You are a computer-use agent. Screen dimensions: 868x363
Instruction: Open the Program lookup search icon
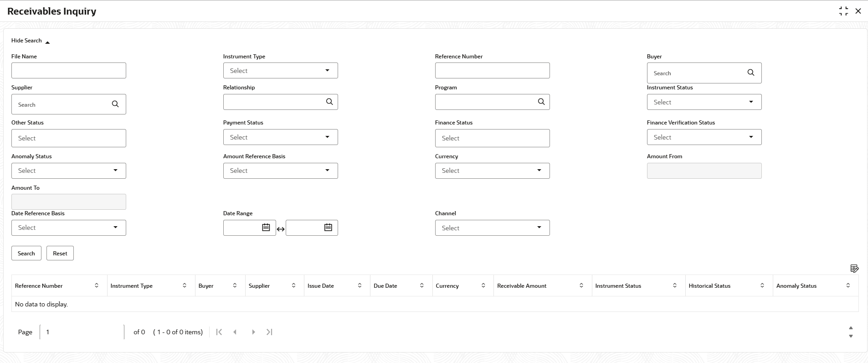pos(541,102)
